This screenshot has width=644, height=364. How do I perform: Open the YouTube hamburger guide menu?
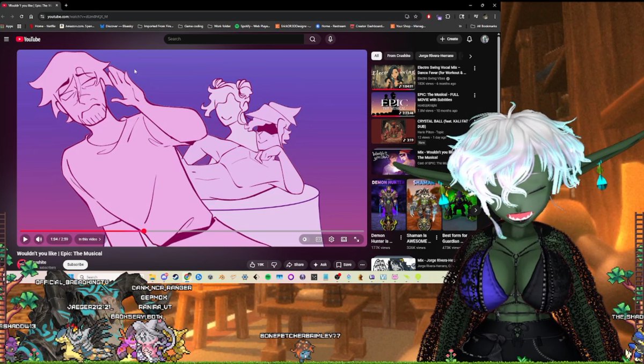(x=6, y=39)
